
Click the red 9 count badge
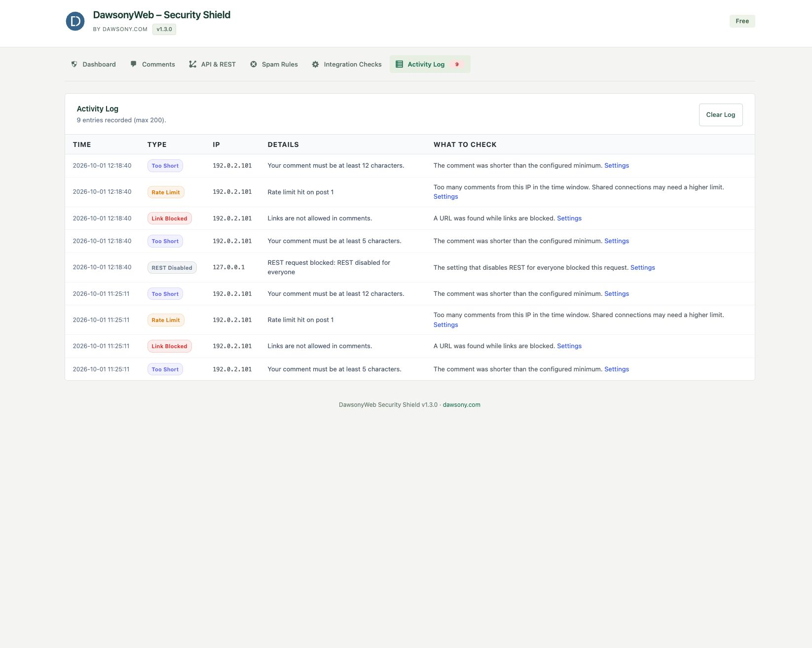pos(457,64)
